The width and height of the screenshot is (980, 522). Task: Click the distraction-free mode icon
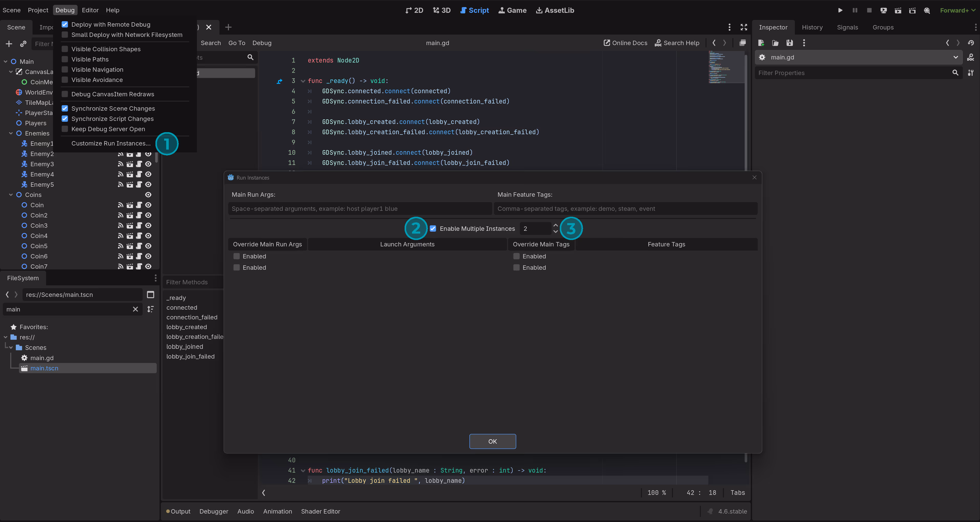click(x=743, y=27)
